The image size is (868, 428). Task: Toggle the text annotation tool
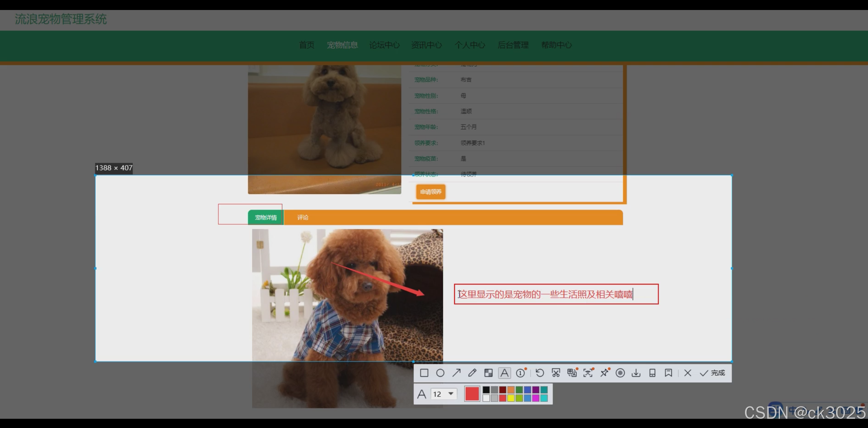pyautogui.click(x=505, y=373)
